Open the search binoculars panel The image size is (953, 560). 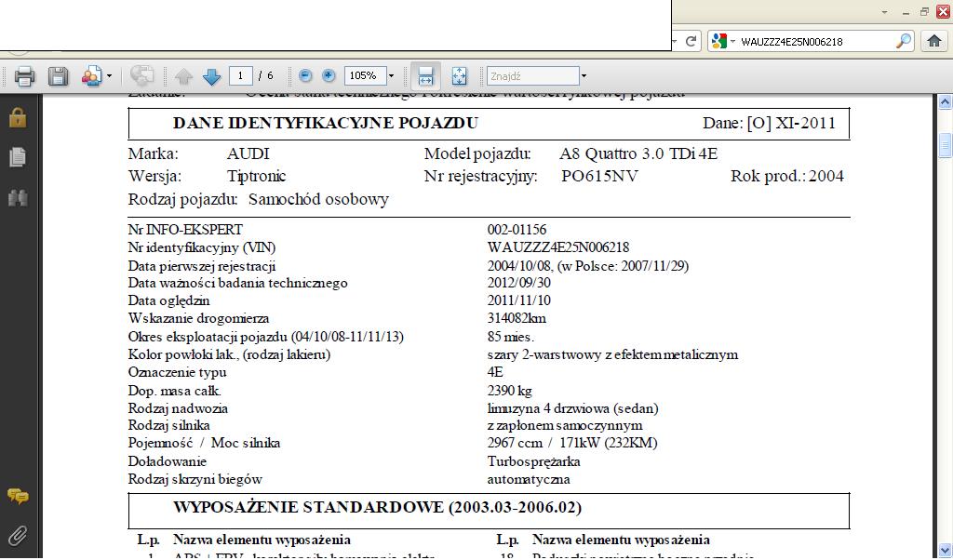tap(18, 198)
